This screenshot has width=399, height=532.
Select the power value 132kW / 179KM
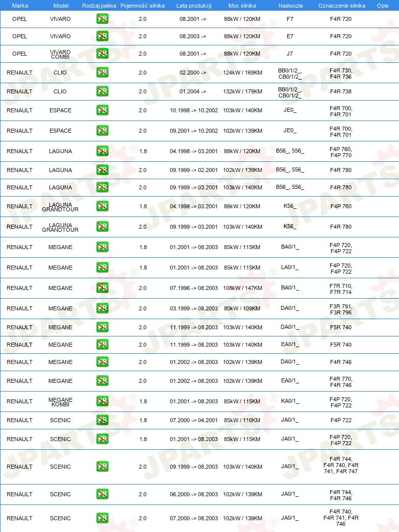(x=243, y=91)
